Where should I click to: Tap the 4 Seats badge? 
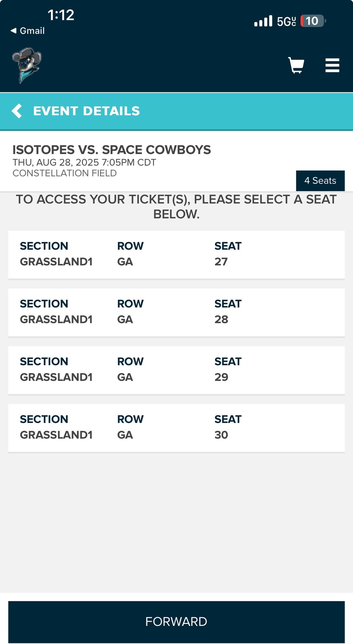tap(320, 181)
